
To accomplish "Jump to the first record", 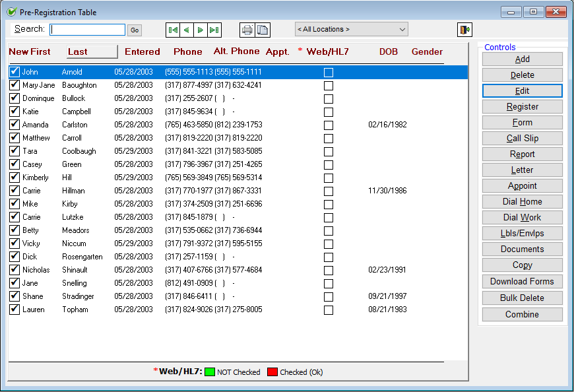I will 173,30.
